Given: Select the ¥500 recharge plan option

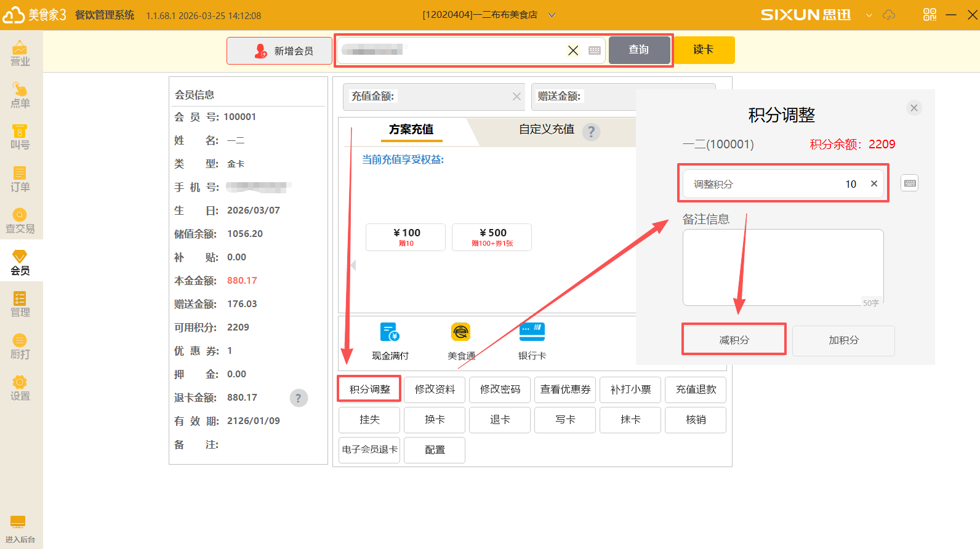Looking at the screenshot, I should 492,237.
